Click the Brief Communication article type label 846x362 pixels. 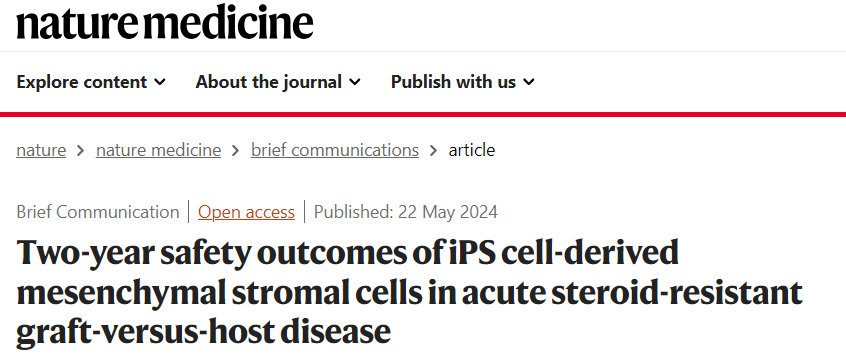pos(98,212)
